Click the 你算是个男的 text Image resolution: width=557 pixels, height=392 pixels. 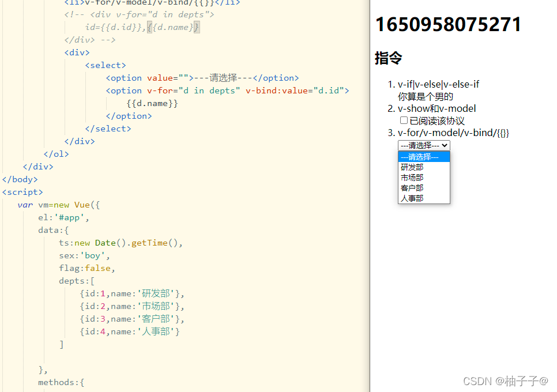(425, 97)
